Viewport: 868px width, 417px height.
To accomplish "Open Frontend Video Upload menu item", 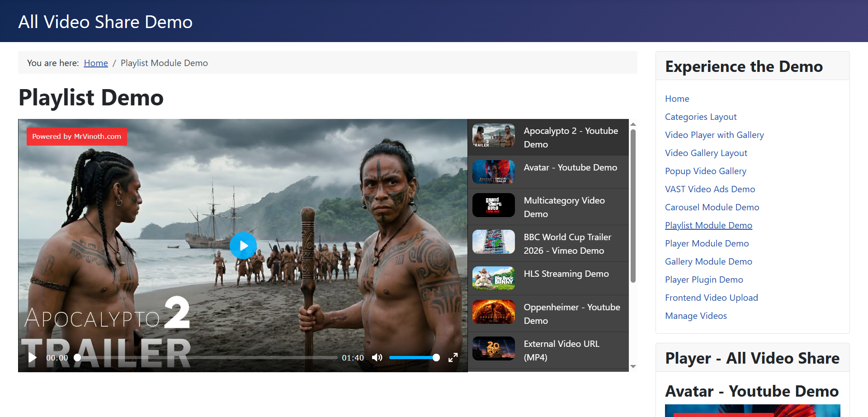I will (712, 298).
